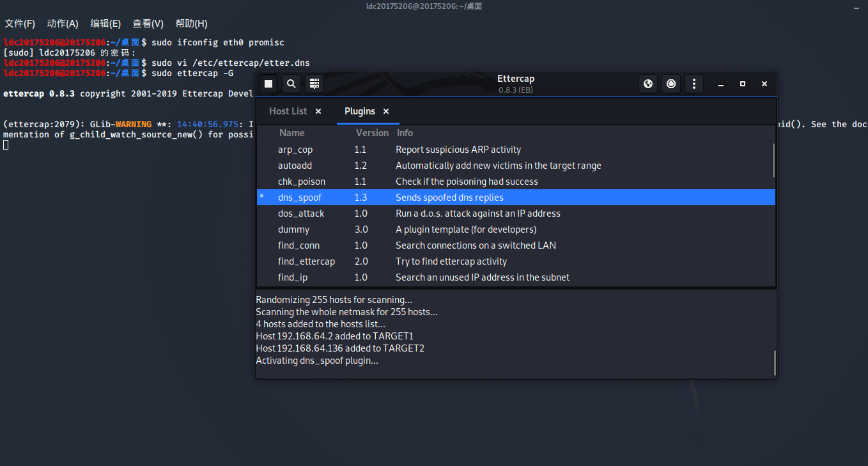868x466 pixels.
Task: Click the plugin list vertical scrollbar
Action: [x=773, y=160]
